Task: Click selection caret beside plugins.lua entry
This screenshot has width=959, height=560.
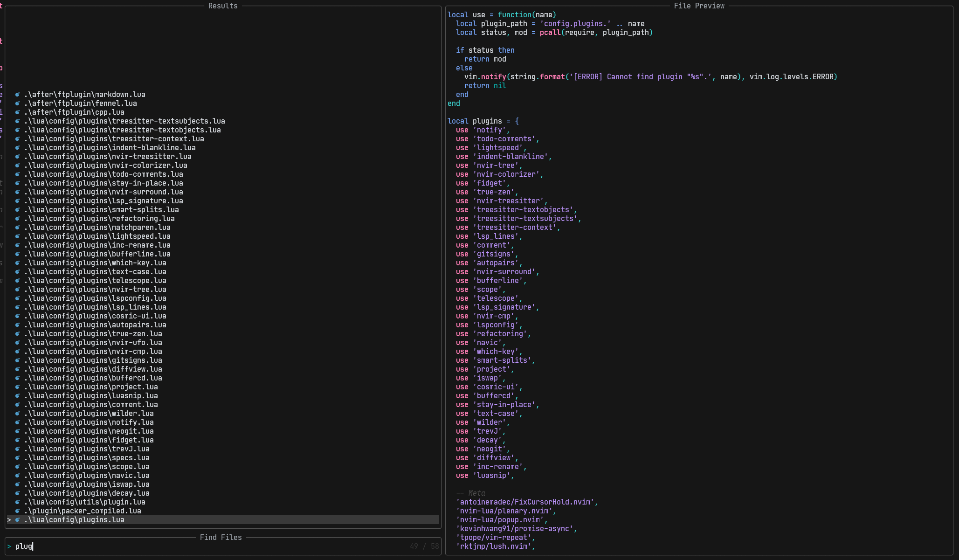Action: coord(9,520)
